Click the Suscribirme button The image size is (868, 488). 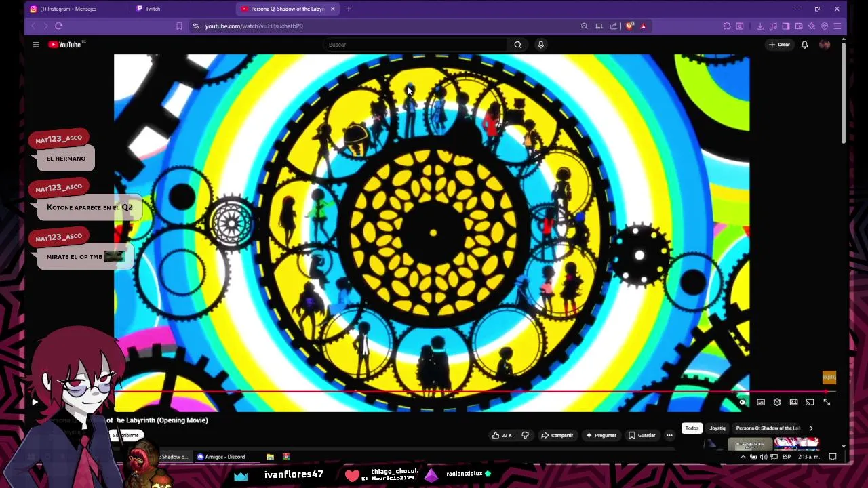click(125, 435)
